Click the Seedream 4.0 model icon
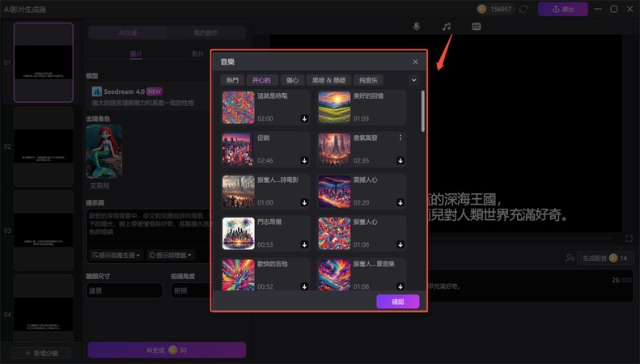This screenshot has width=640, height=364. 97,91
